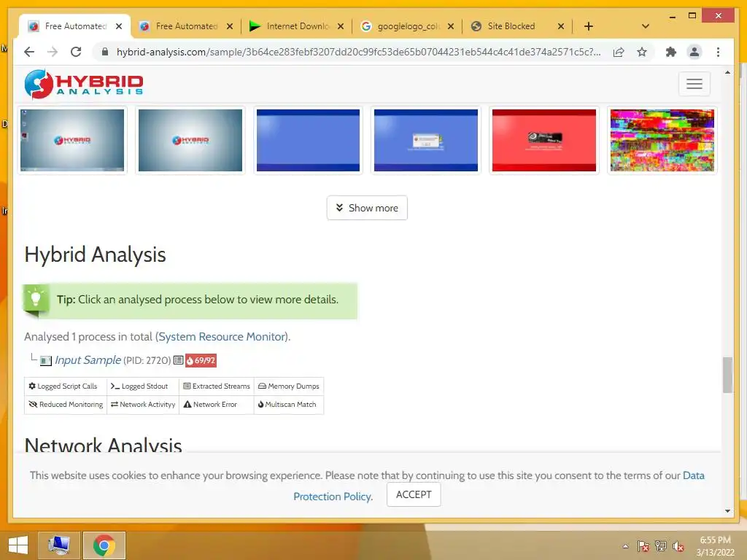Open the plain blue screenshot thumbnail
Viewport: 747px width, 560px height.
coord(309,140)
